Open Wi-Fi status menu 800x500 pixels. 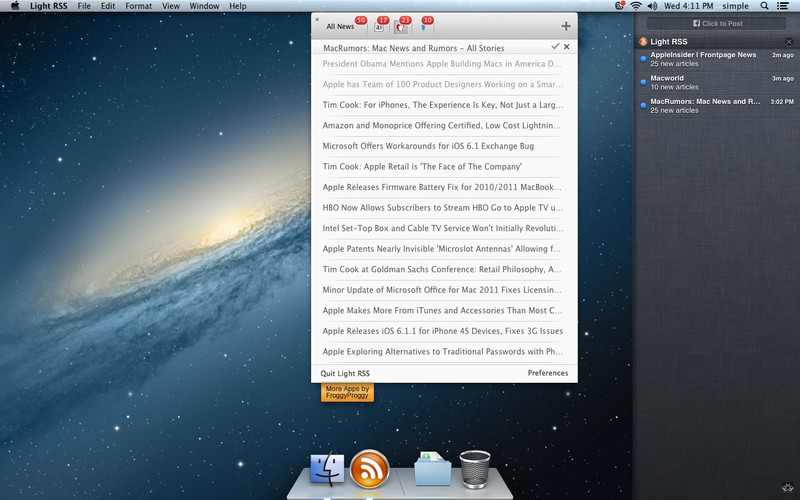tap(636, 6)
